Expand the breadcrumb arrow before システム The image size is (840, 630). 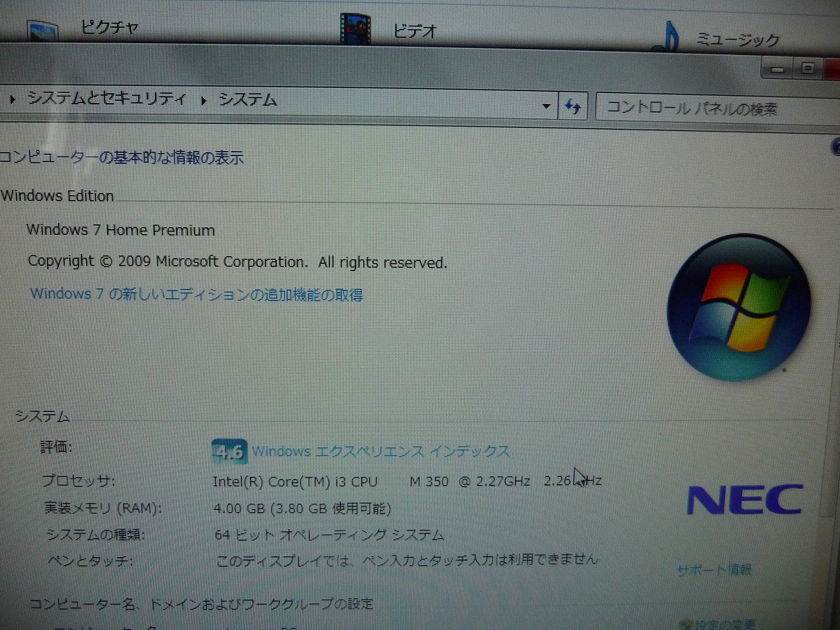pos(204,100)
